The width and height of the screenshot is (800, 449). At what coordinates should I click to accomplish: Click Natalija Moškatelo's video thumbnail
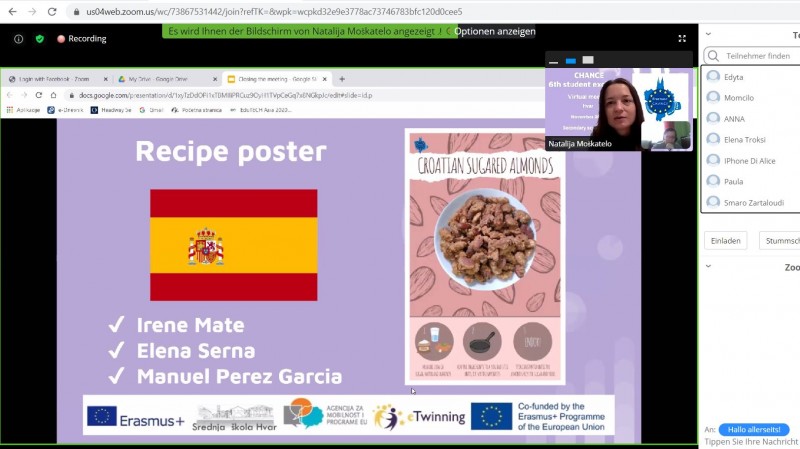pos(619,109)
